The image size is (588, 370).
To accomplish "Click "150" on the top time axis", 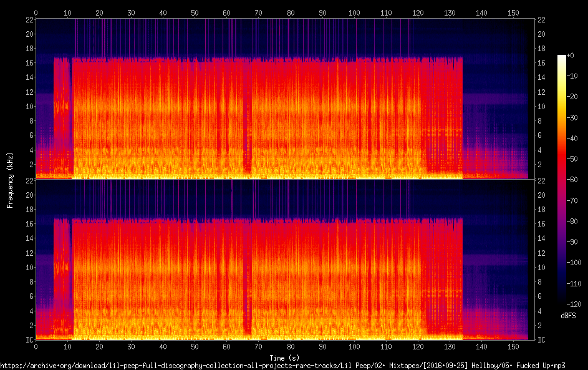I will (513, 12).
